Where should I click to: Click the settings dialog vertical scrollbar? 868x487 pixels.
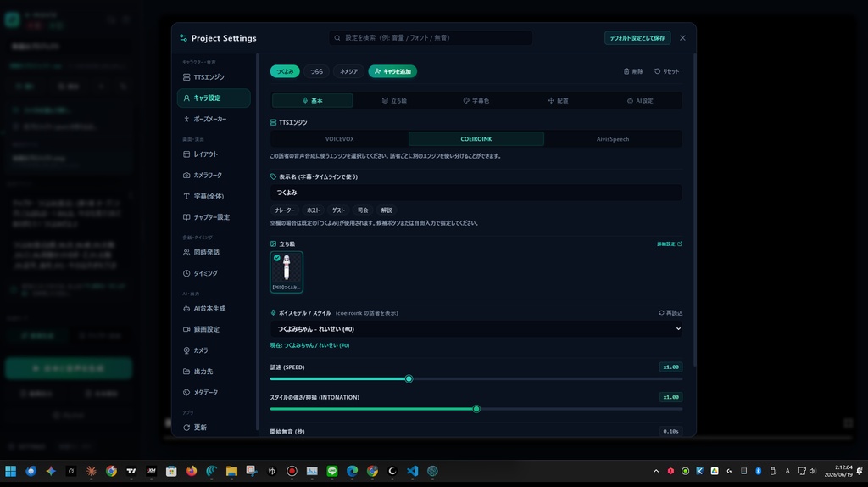(694, 210)
